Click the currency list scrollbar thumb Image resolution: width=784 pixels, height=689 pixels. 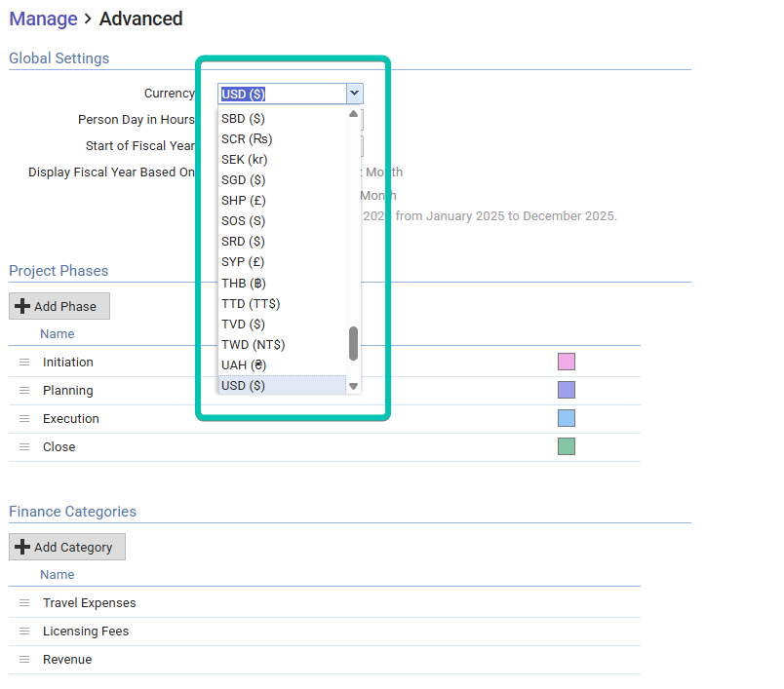point(353,343)
